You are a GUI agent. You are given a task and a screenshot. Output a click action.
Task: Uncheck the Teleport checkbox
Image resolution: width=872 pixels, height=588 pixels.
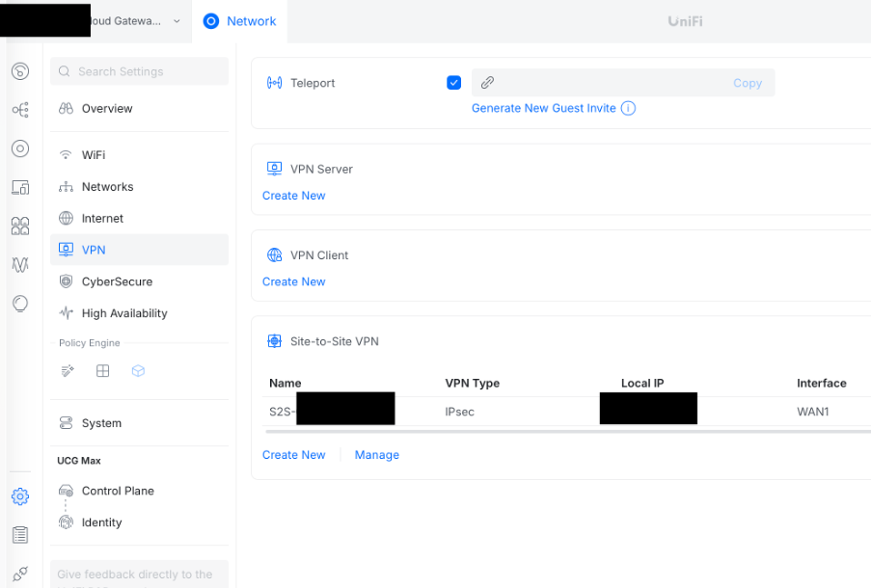click(x=453, y=83)
